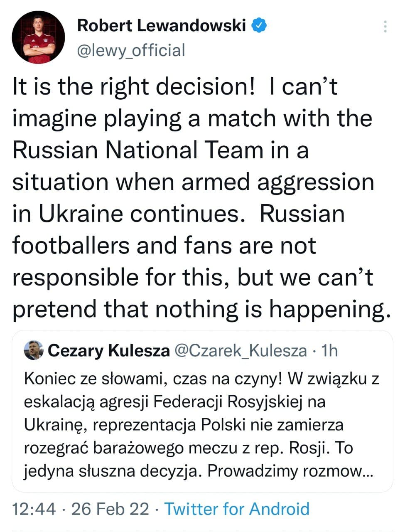Open the three-dot more options menu
This screenshot has height=532, width=405.
coord(385,26)
